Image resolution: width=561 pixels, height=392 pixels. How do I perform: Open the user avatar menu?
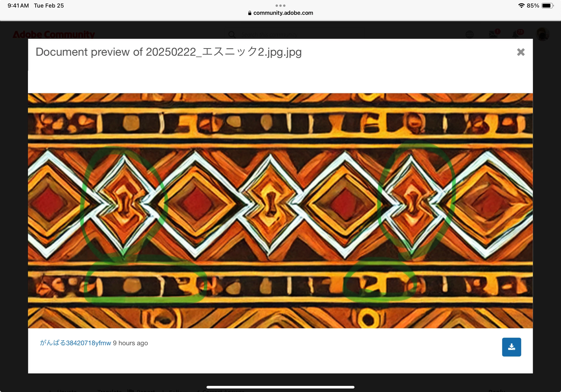pyautogui.click(x=542, y=34)
